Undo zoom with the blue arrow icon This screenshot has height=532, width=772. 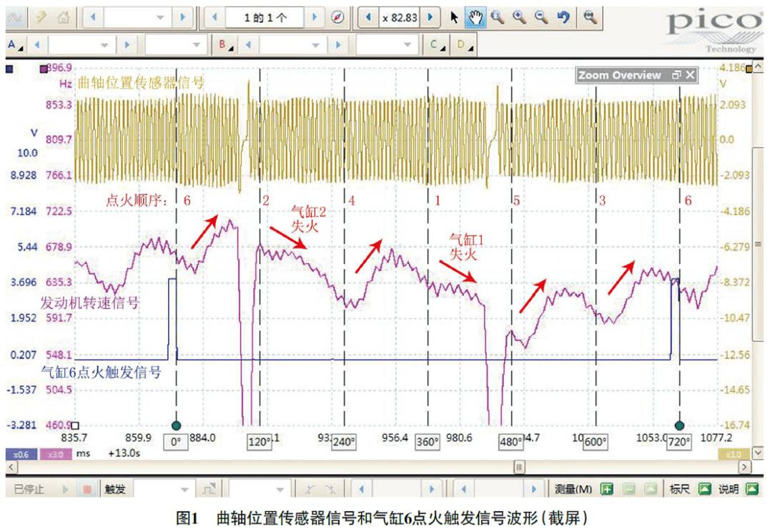coord(563,17)
